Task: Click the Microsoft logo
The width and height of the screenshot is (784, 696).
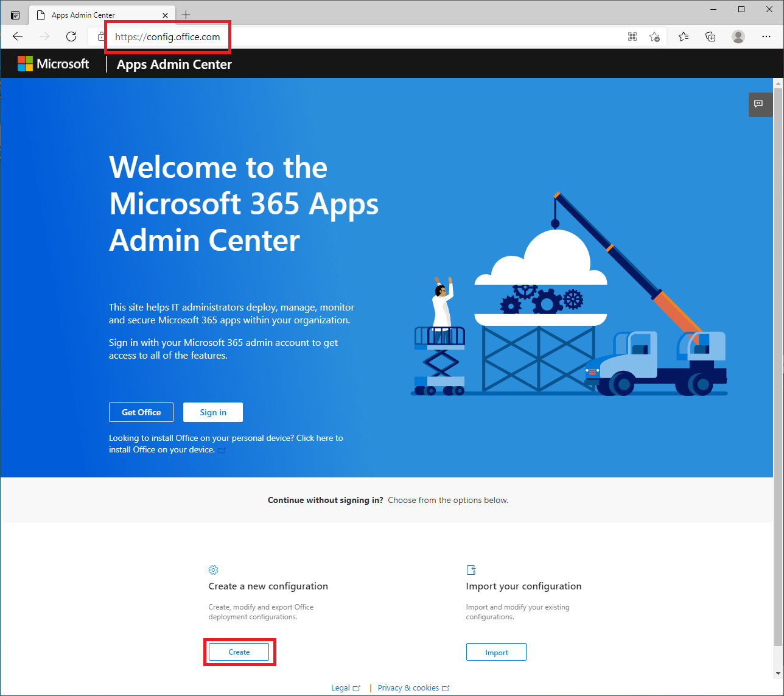Action: [x=54, y=64]
